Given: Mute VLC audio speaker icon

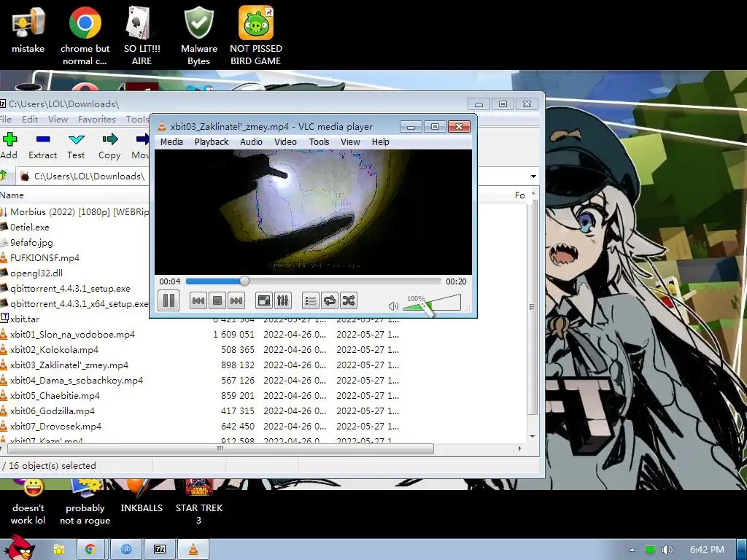Looking at the screenshot, I should tap(393, 306).
